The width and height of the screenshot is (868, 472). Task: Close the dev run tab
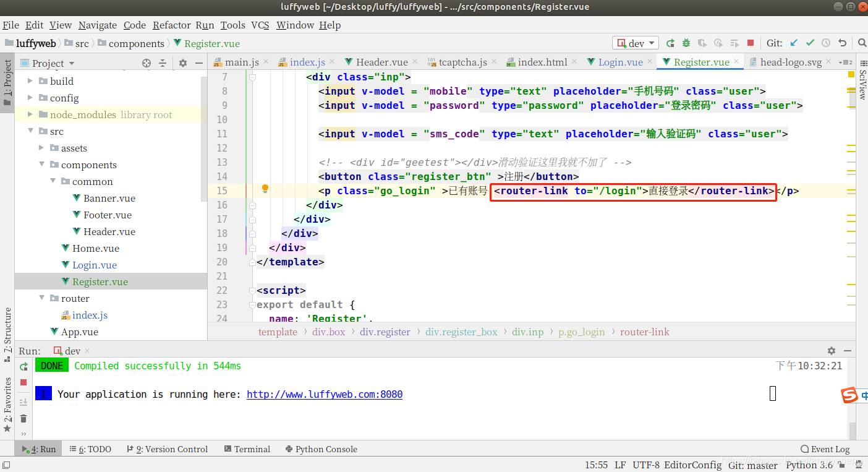point(88,351)
